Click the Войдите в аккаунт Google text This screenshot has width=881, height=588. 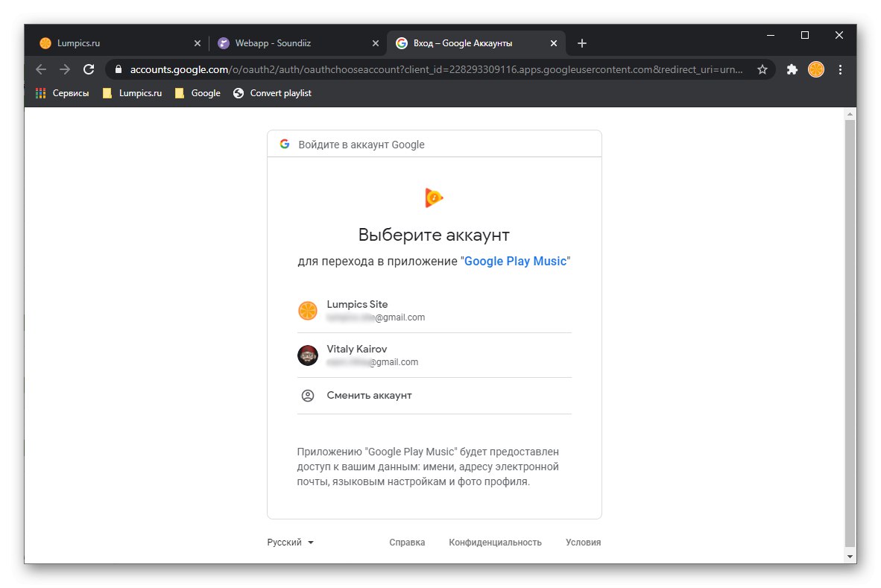pos(361,145)
